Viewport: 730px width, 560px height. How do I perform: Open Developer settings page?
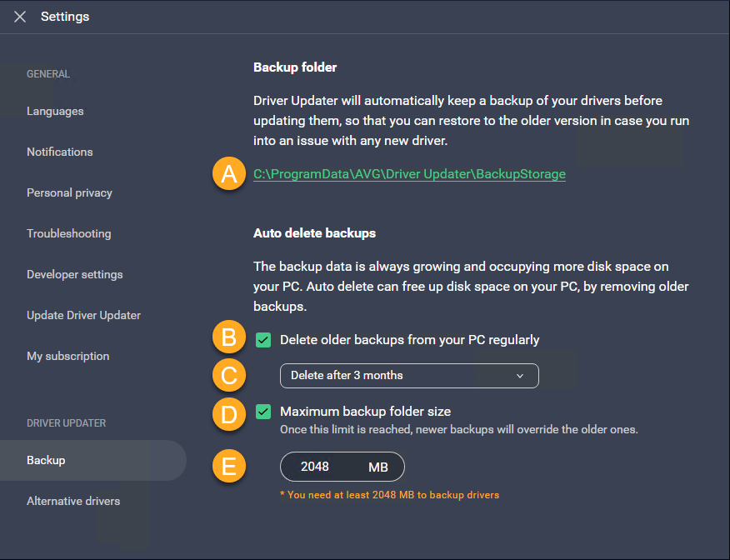click(74, 274)
